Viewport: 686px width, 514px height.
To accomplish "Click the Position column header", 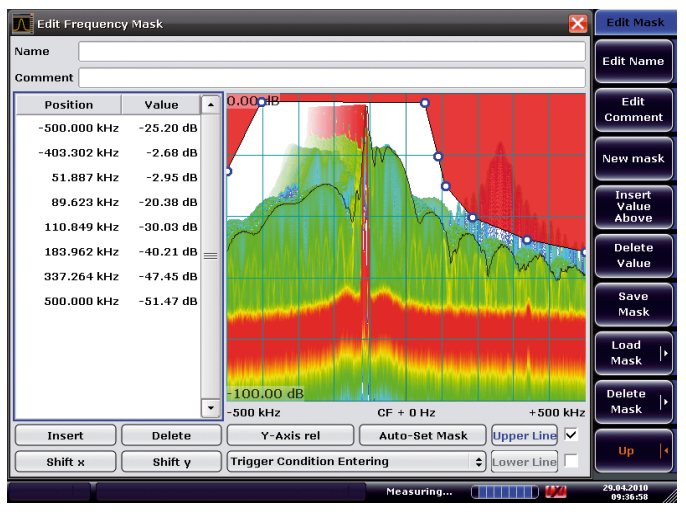I will (69, 105).
